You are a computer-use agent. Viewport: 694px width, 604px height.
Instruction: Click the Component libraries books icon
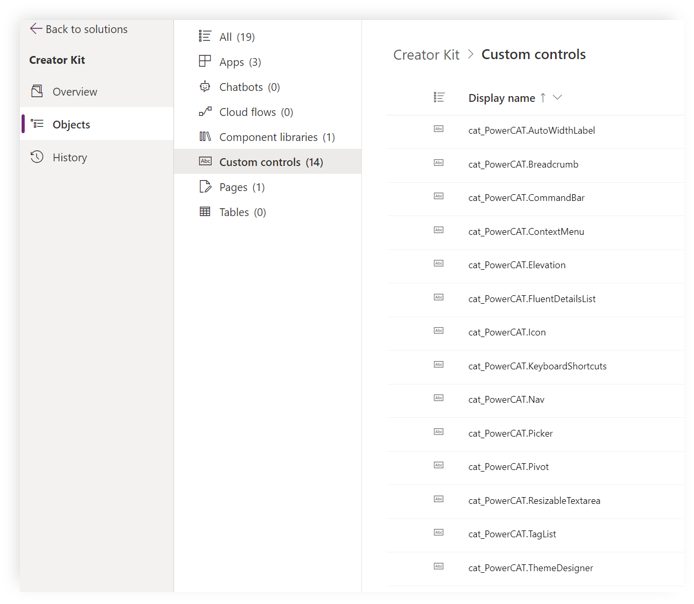click(x=205, y=136)
